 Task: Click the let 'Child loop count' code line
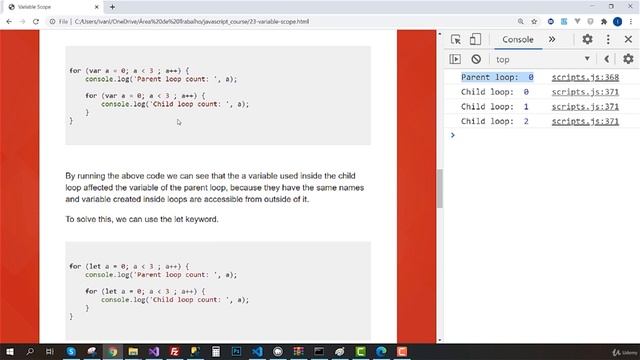[175, 300]
